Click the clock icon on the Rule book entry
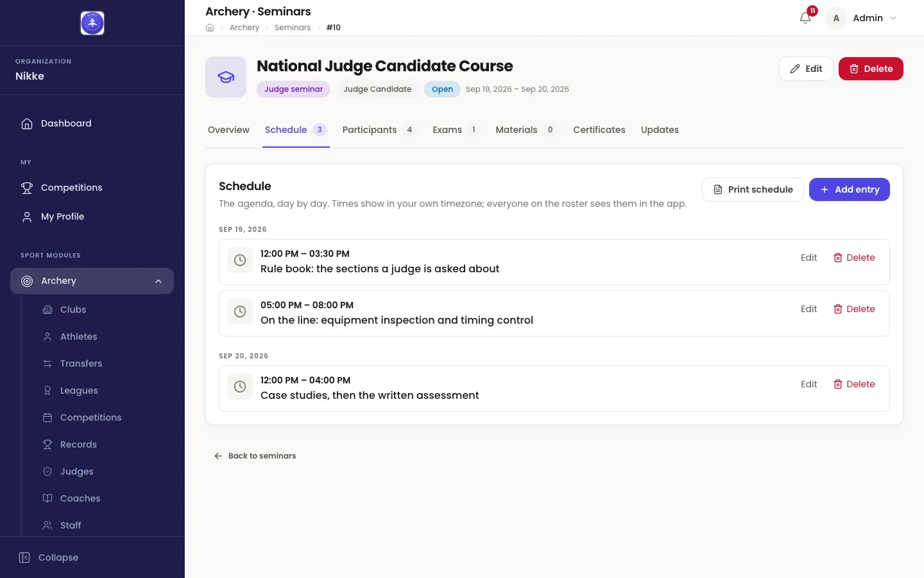The width and height of the screenshot is (924, 578). coord(240,260)
